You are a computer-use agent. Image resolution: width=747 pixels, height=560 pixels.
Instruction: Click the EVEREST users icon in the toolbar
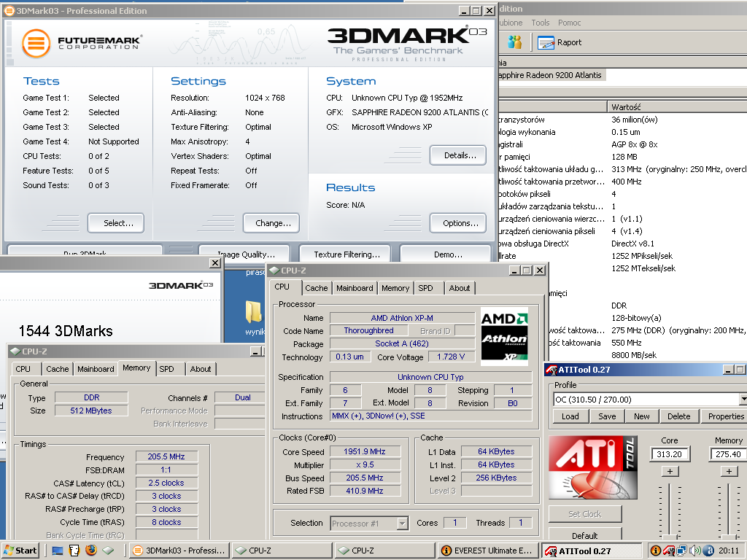(x=514, y=42)
